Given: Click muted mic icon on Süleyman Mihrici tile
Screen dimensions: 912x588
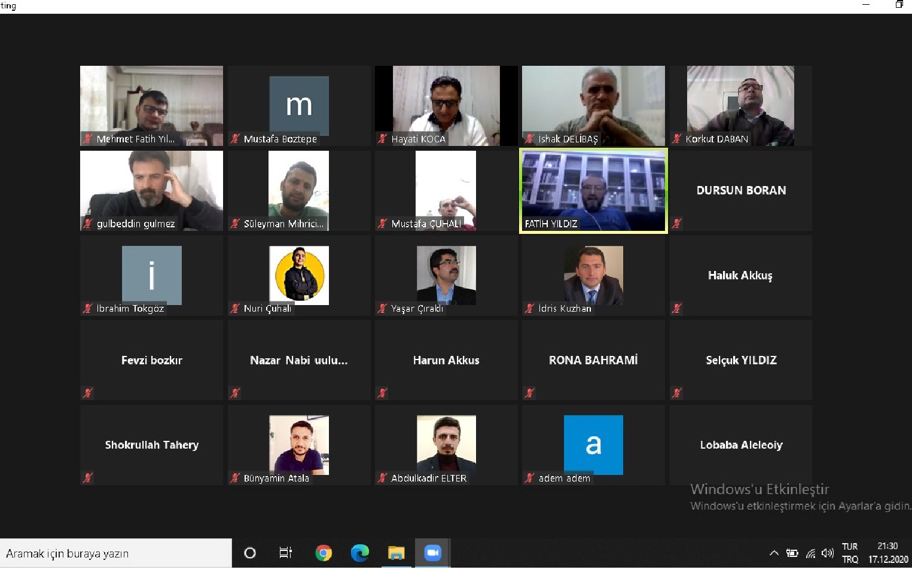Looking at the screenshot, I should (x=235, y=224).
